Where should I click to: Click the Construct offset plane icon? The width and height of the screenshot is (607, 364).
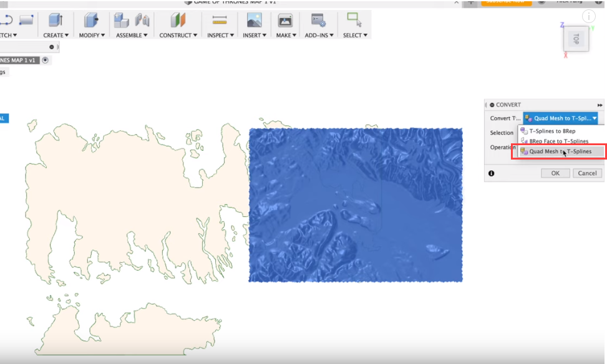pos(178,20)
